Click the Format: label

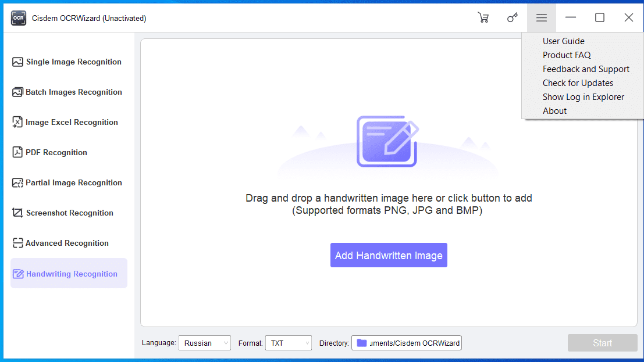(x=251, y=343)
